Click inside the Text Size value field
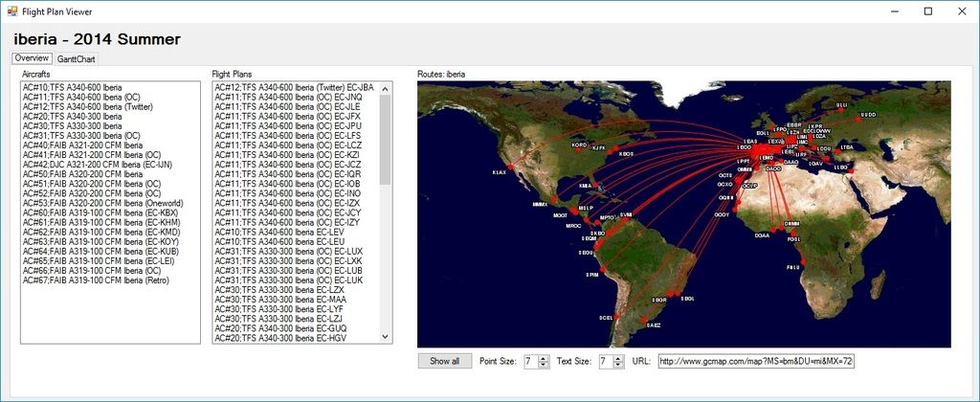Screen dimensions: 980x402 [606, 362]
